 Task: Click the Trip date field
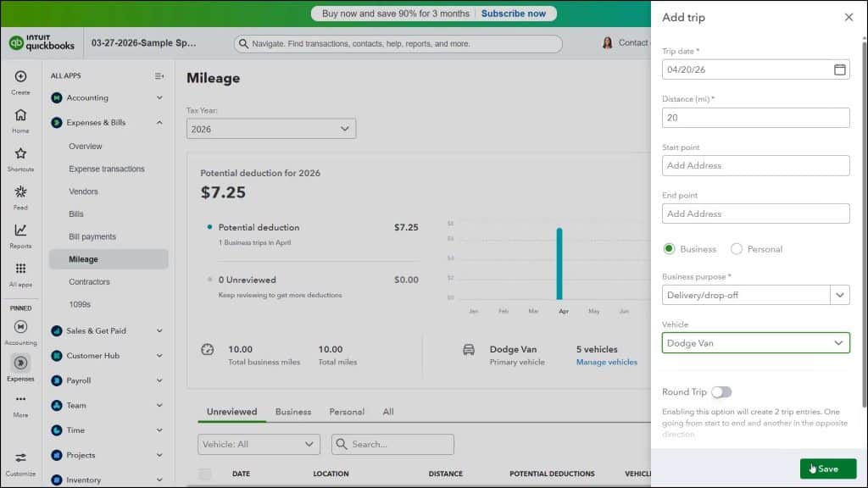coord(755,69)
